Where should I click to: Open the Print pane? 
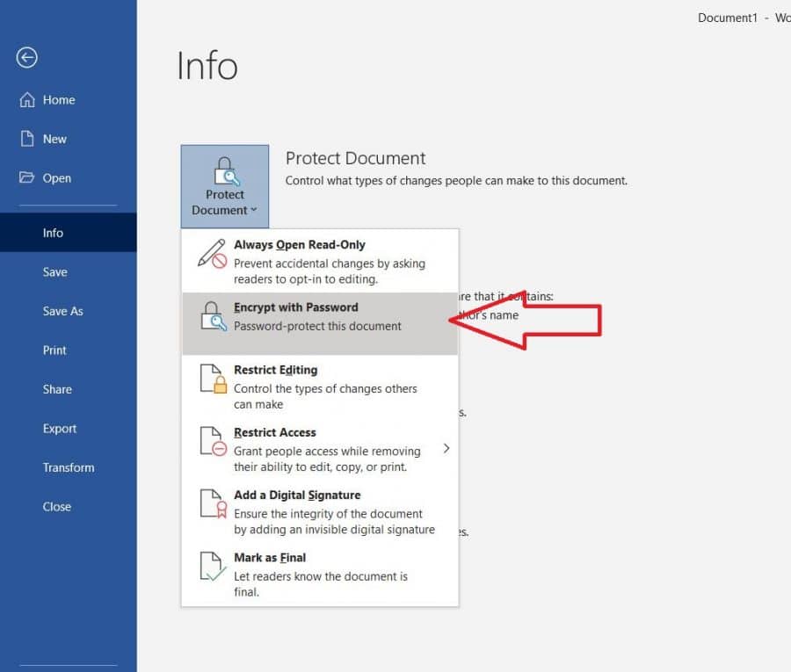[54, 350]
